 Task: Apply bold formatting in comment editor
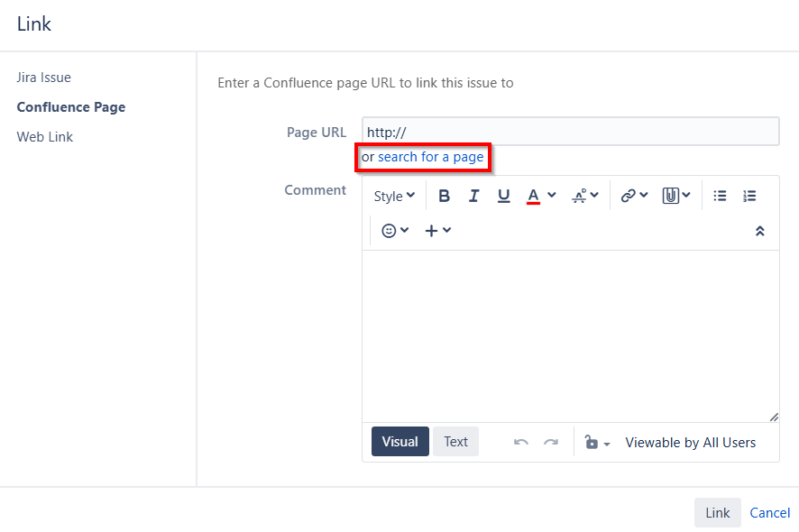[444, 196]
